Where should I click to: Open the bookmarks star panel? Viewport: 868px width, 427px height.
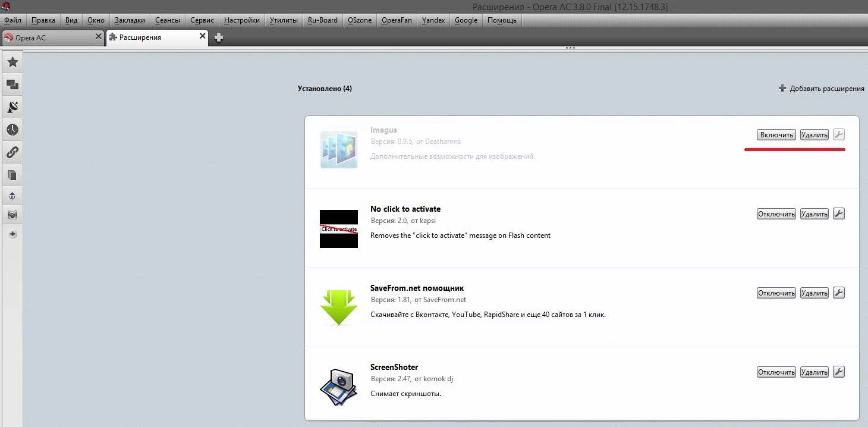[12, 62]
